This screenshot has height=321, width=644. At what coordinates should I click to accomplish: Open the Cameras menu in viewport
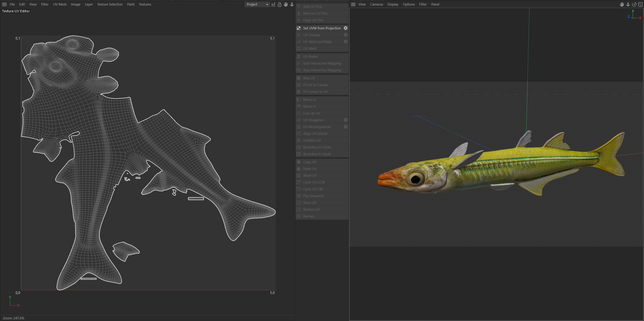pyautogui.click(x=376, y=4)
